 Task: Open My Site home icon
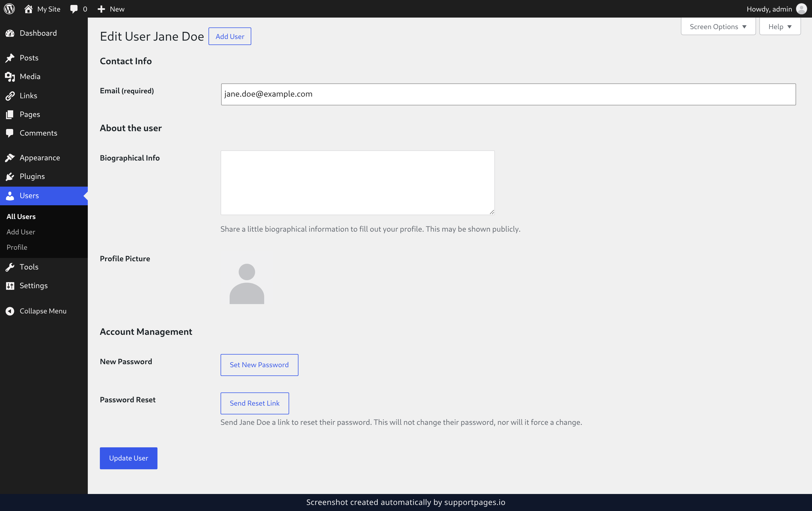click(28, 9)
